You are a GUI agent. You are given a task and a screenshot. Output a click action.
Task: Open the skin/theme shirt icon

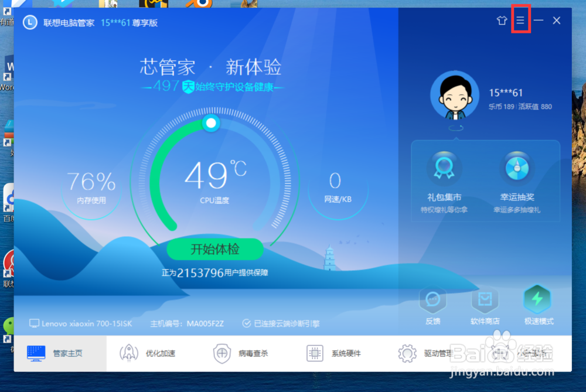(x=502, y=20)
